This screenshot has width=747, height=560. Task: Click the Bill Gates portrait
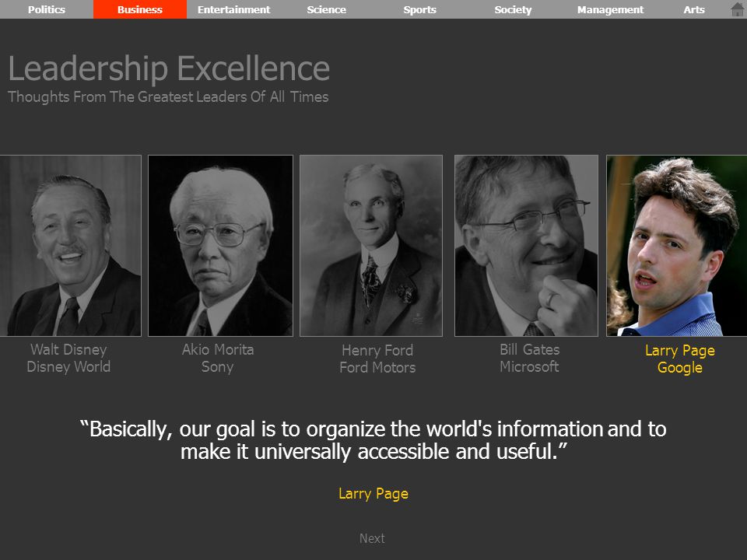(x=527, y=246)
